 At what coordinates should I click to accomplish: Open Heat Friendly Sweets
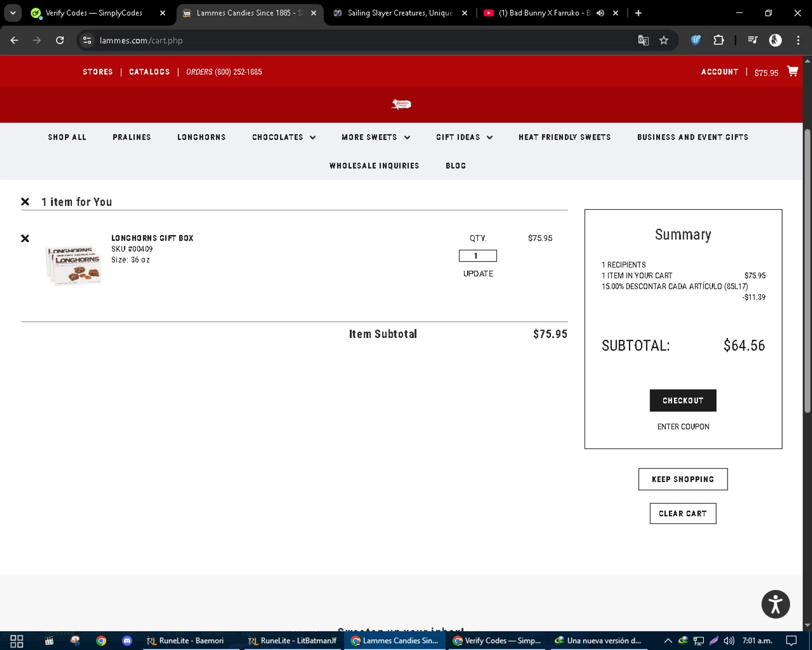tap(565, 138)
